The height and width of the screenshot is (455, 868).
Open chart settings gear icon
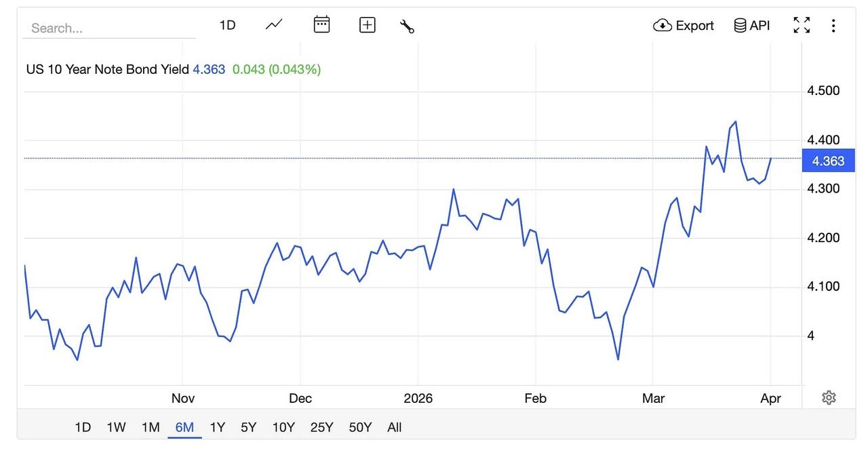(828, 398)
